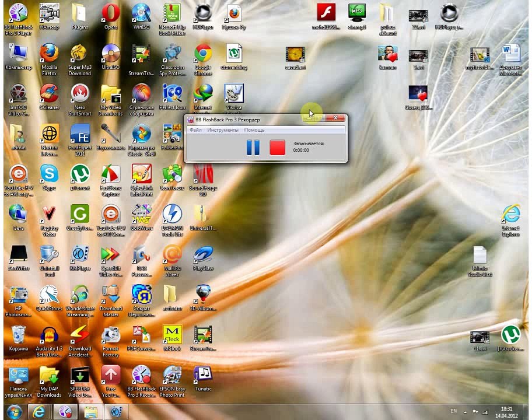Image resolution: width=532 pixels, height=420 pixels.
Task: Select the green µTorrent shortcut beside Skype
Action: (80, 177)
